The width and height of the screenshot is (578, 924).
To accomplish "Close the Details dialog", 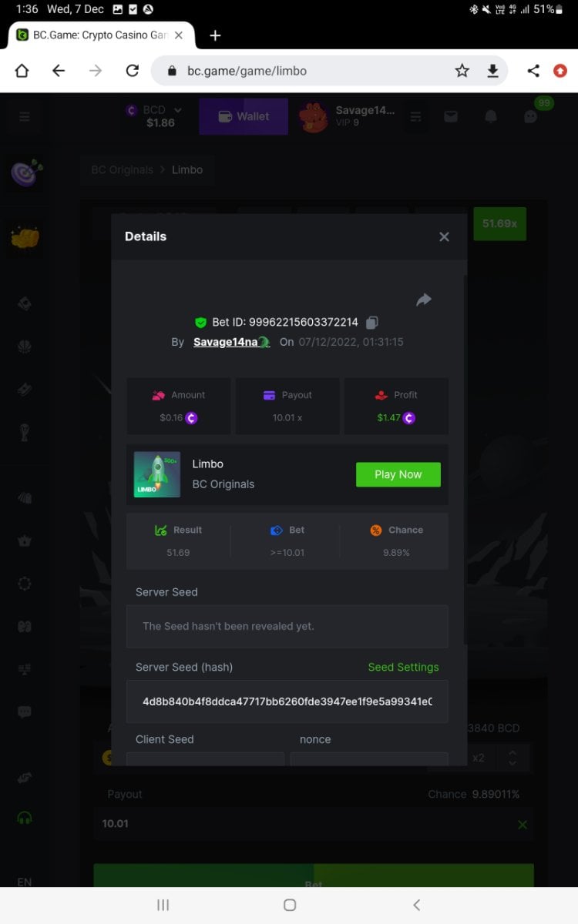I will pyautogui.click(x=444, y=237).
